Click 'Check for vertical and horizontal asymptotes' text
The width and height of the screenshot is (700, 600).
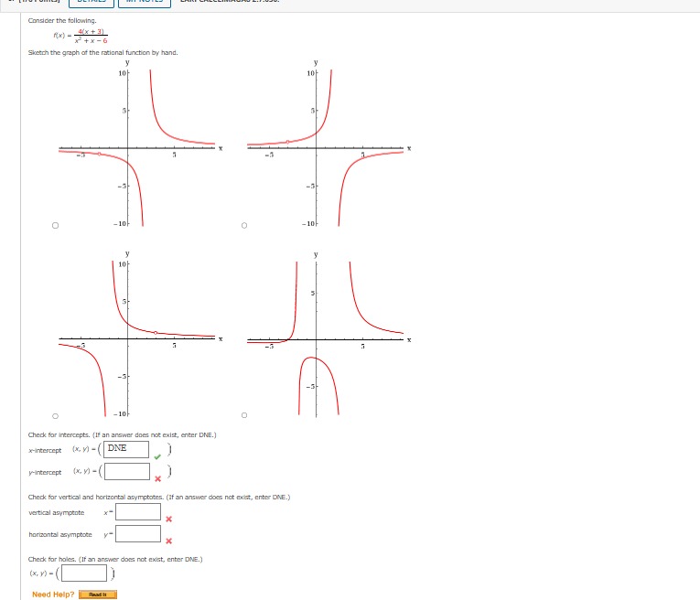(x=159, y=497)
